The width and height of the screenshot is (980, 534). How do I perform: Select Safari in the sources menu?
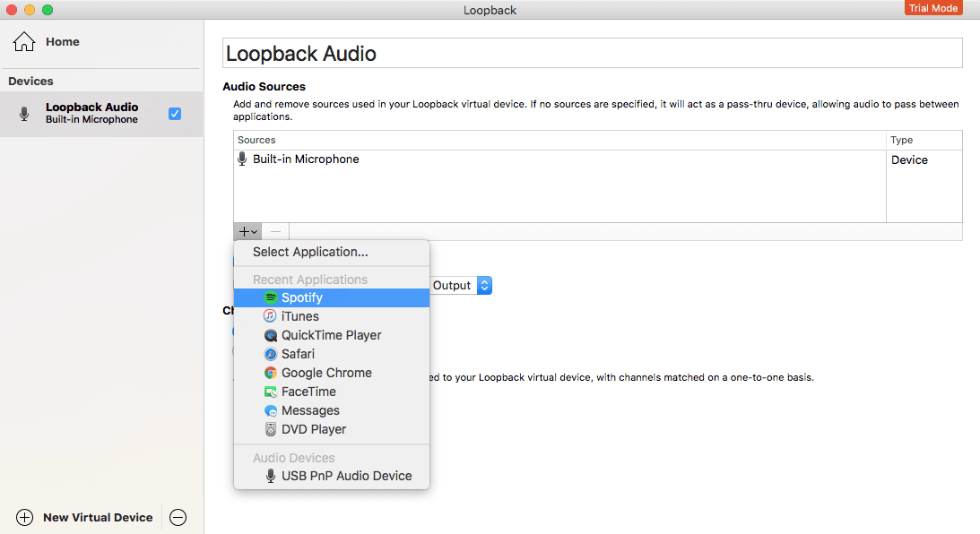pyautogui.click(x=331, y=354)
